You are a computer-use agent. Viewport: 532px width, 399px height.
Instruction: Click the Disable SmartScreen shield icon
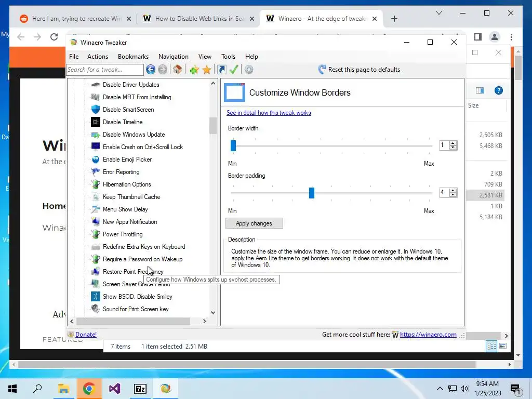(96, 109)
